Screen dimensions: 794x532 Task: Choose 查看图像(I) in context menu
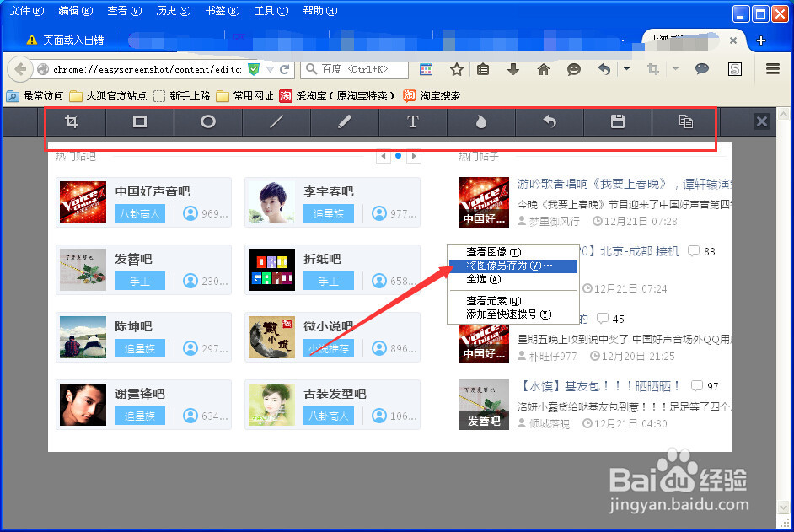(x=512, y=252)
